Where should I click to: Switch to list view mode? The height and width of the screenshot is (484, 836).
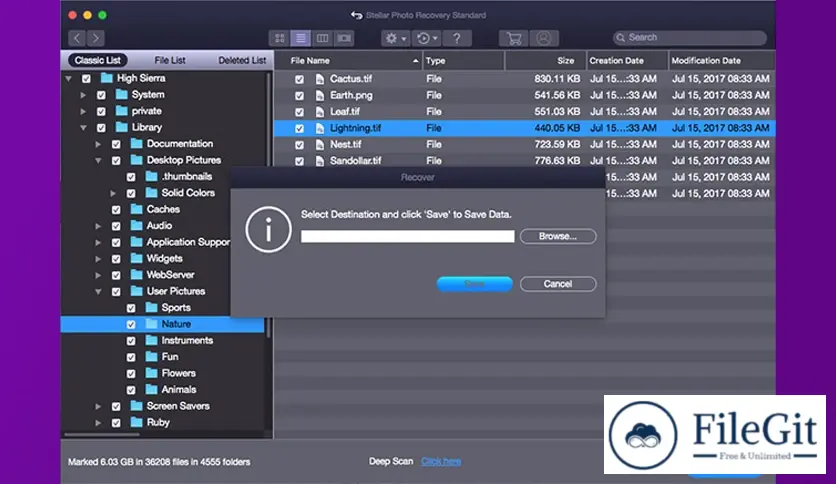point(301,38)
